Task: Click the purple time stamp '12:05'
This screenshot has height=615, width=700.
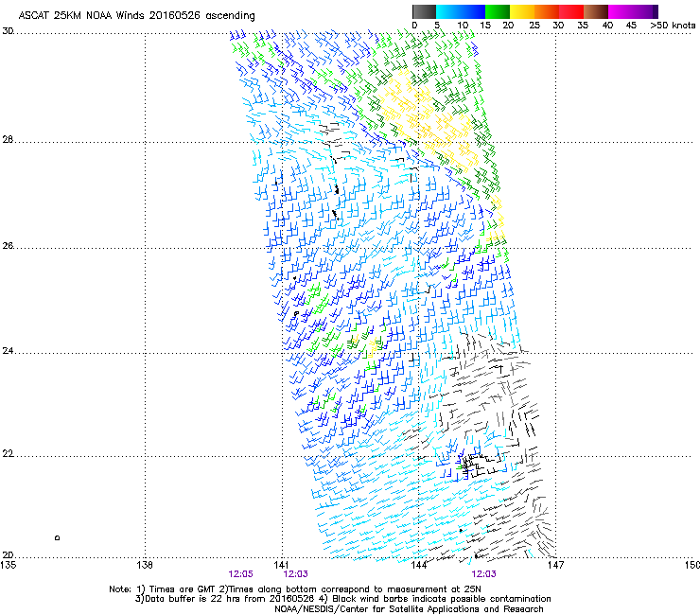Action: pos(240,574)
